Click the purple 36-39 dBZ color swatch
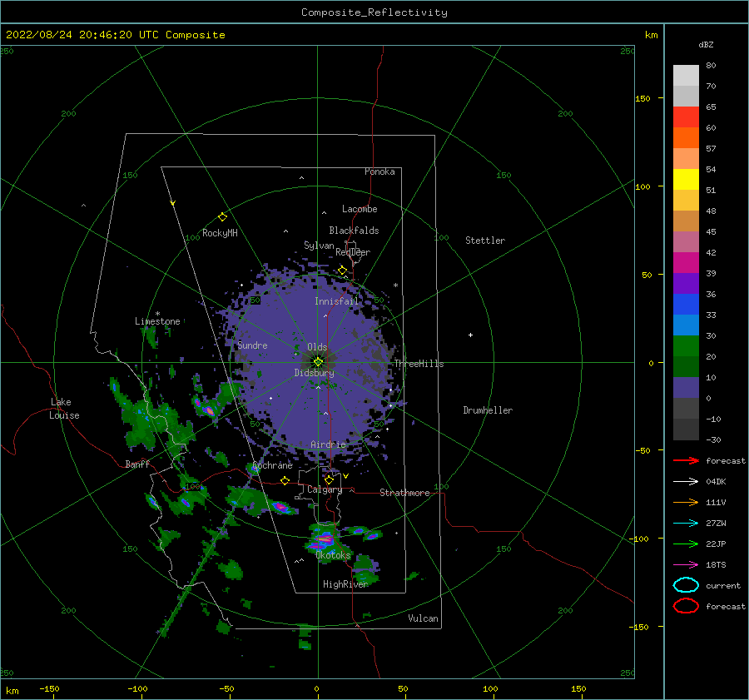This screenshot has width=749, height=700. 686,284
